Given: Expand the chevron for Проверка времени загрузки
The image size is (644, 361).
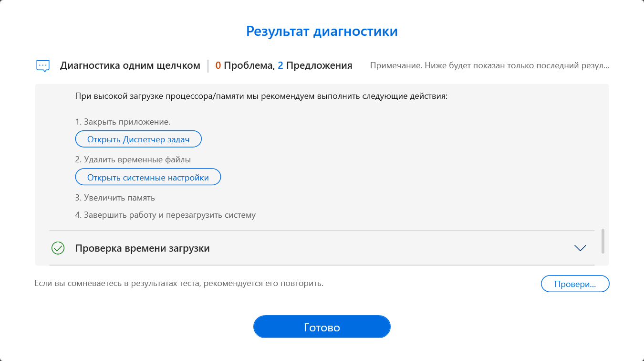Looking at the screenshot, I should pos(580,248).
